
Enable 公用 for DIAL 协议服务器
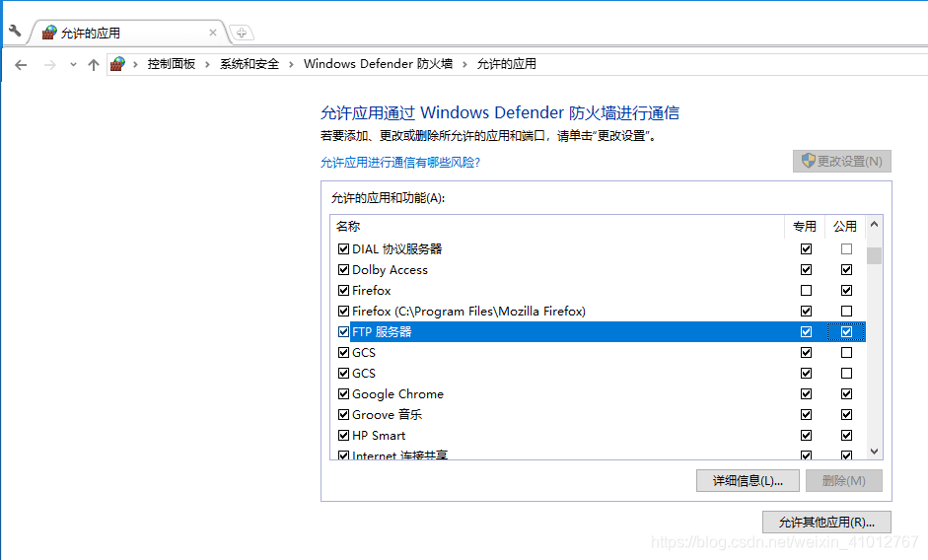pyautogui.click(x=846, y=248)
